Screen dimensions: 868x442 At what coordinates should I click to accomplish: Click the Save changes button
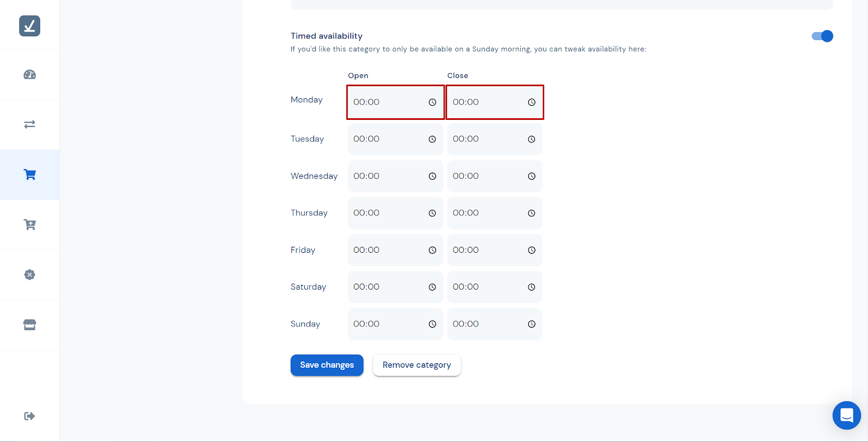[327, 365]
